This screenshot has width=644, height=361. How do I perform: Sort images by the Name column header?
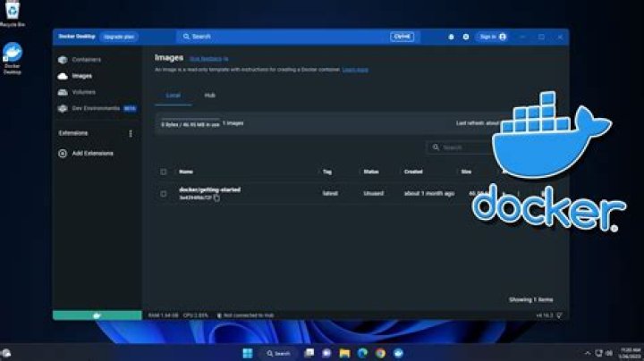(186, 172)
